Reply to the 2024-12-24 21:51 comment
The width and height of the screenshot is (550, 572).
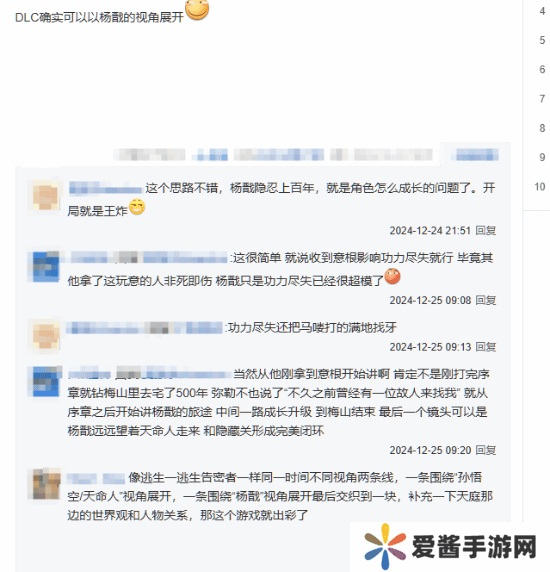tap(485, 231)
